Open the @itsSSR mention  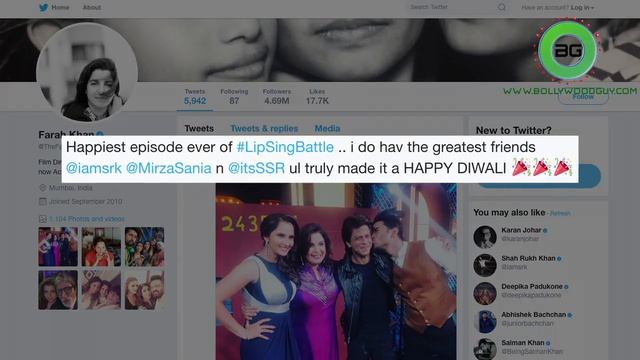coord(256,168)
